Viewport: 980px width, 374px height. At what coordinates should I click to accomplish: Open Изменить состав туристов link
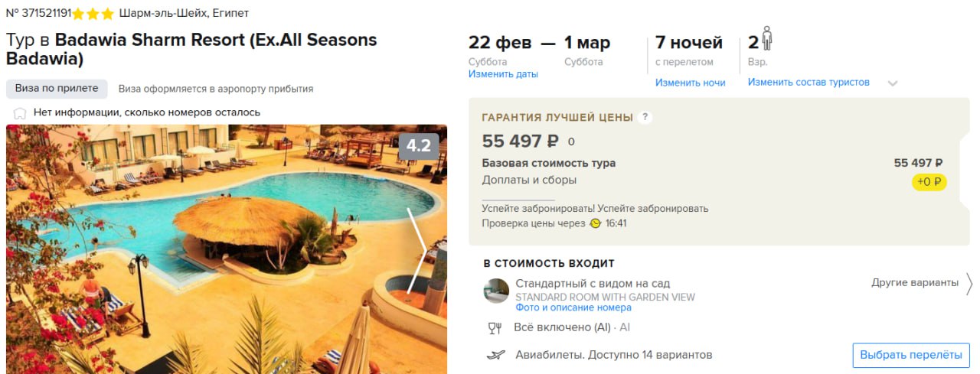pos(808,82)
